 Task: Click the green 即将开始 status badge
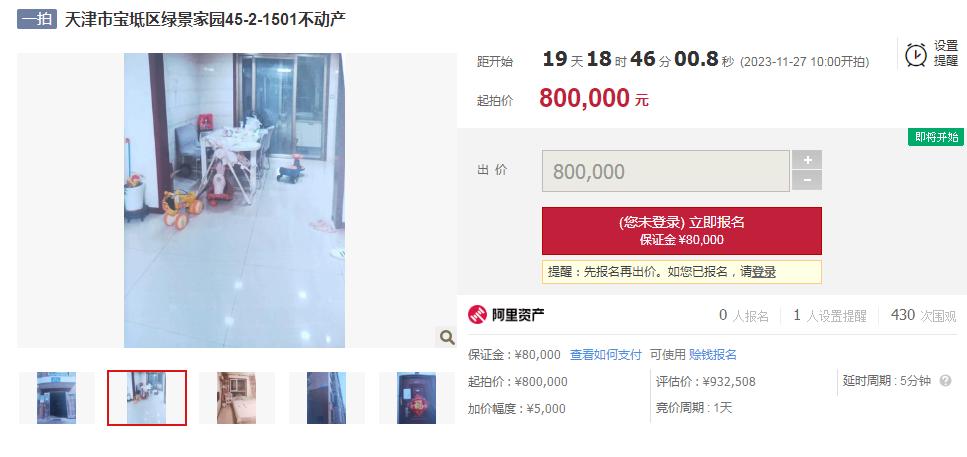coord(936,137)
